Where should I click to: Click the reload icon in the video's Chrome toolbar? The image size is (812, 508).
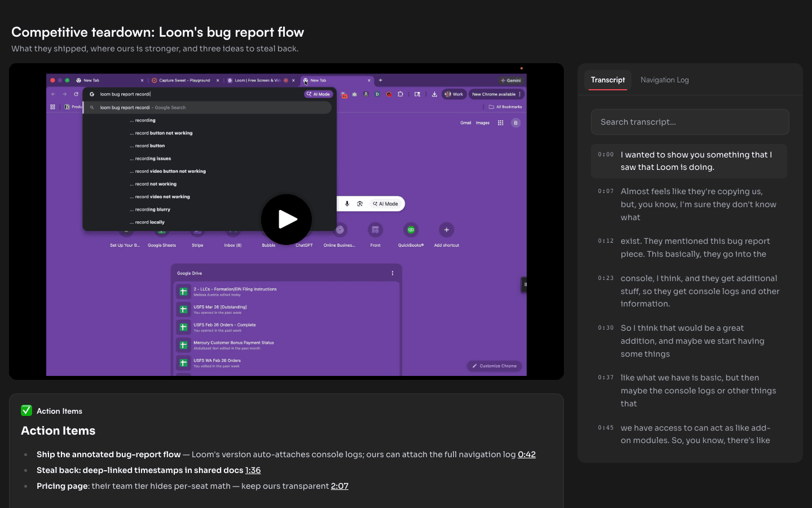tap(76, 94)
